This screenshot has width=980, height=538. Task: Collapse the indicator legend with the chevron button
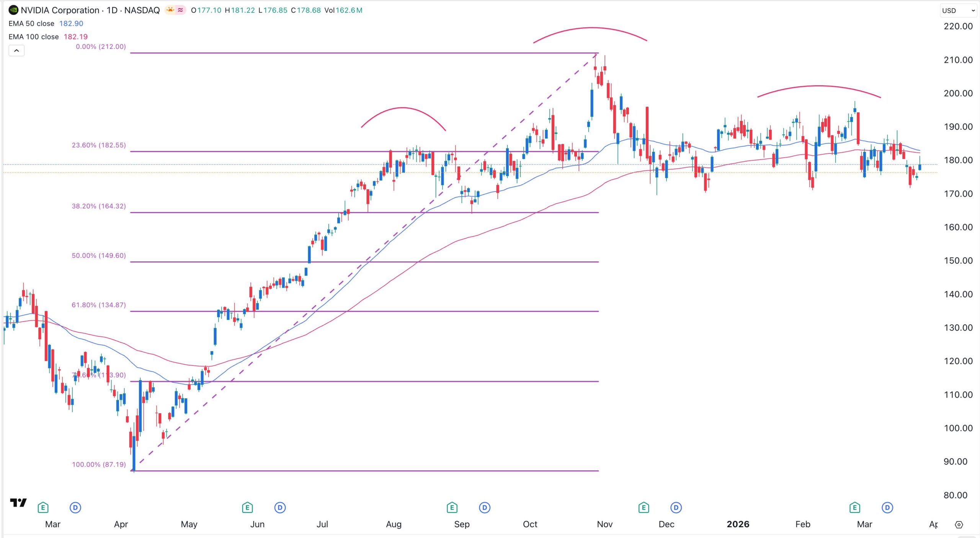[16, 50]
